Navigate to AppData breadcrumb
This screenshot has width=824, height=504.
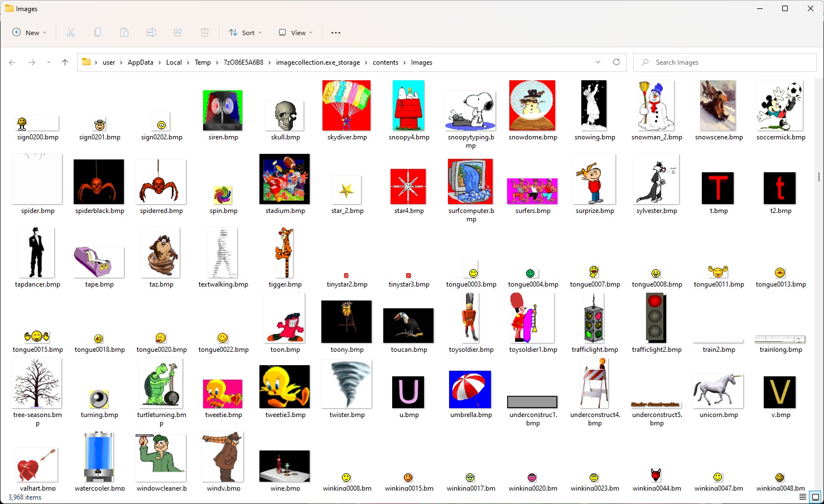[x=141, y=62]
